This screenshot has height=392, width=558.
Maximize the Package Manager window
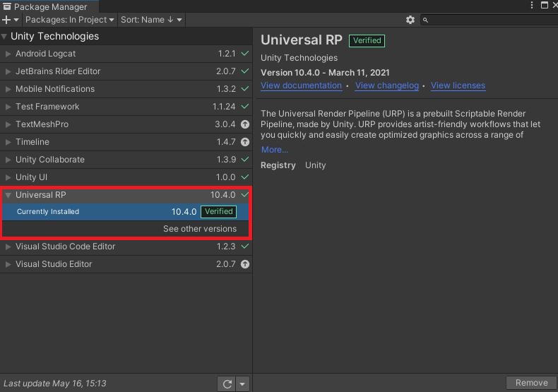click(x=544, y=5)
